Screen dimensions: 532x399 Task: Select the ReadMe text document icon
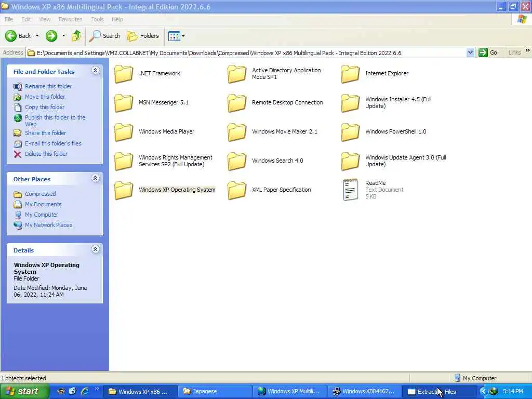tap(350, 190)
